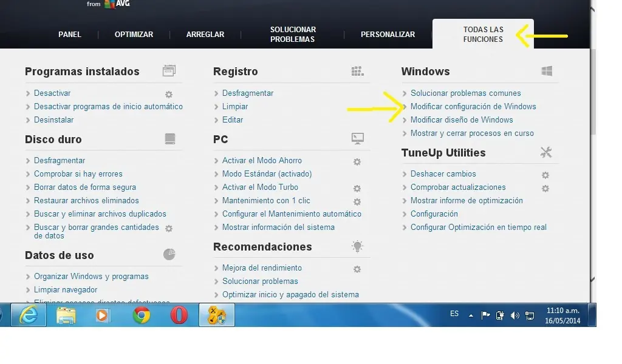Open Configurar el Mantenimiento automático
This screenshot has height=364, width=622.
[x=292, y=214]
